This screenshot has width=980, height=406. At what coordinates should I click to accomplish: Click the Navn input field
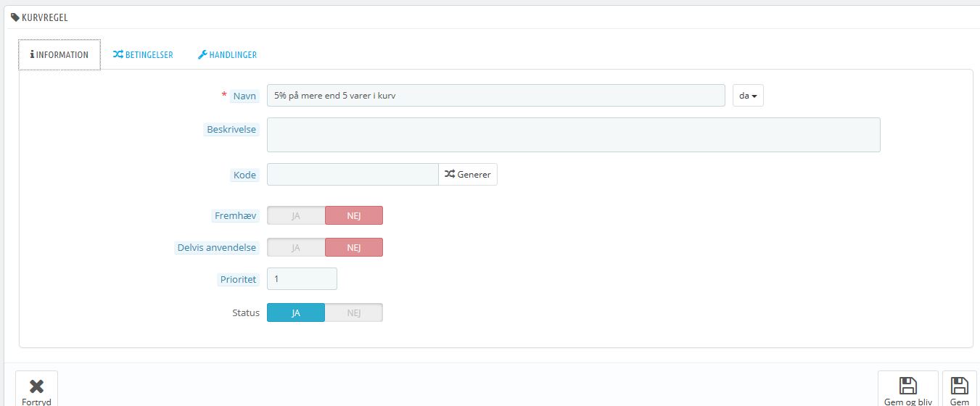tap(495, 96)
